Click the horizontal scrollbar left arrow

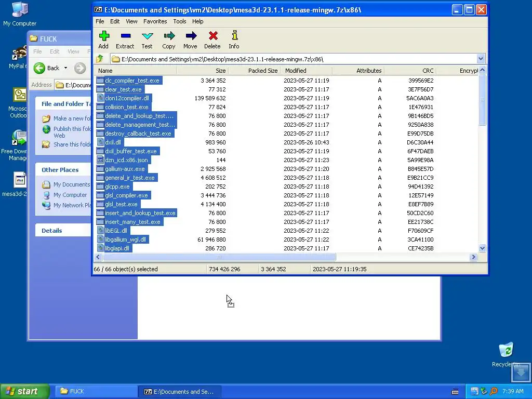(98, 257)
